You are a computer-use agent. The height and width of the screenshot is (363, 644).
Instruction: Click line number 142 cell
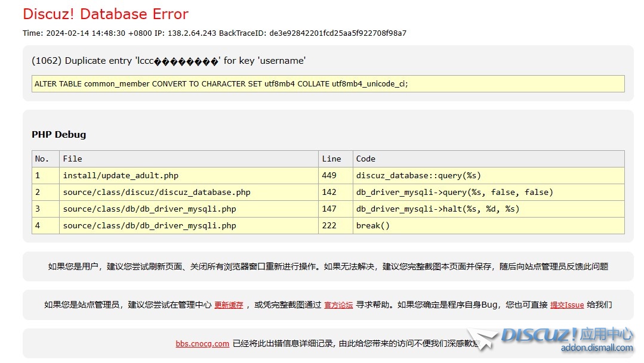point(335,193)
